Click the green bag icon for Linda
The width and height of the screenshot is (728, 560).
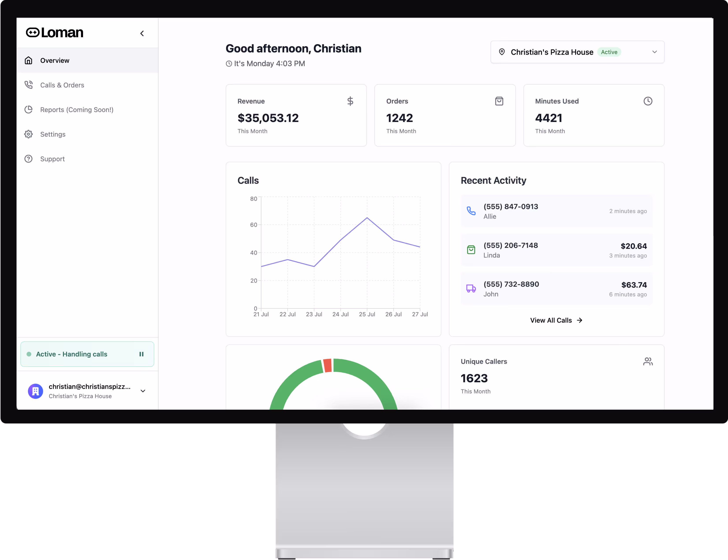471,250
